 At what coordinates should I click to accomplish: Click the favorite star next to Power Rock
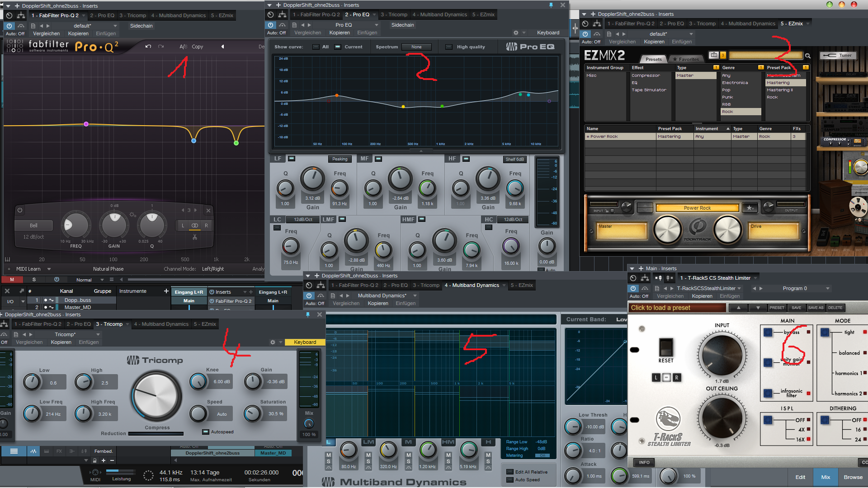[750, 208]
